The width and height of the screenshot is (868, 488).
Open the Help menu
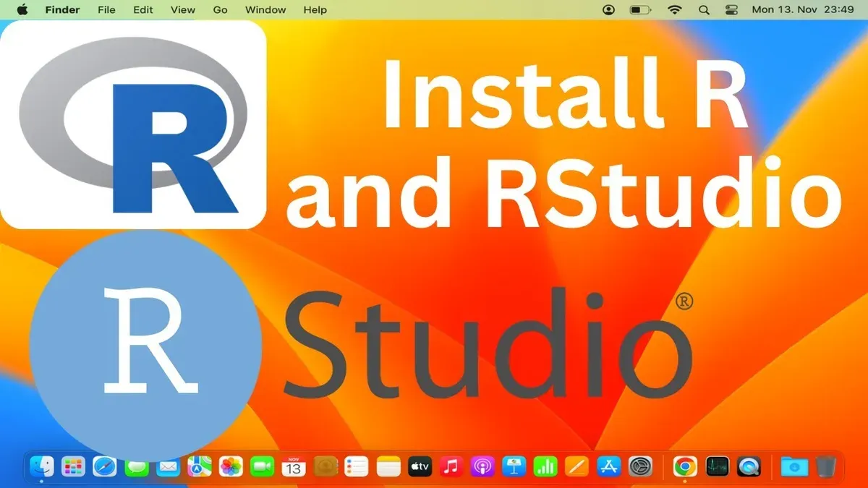(315, 10)
